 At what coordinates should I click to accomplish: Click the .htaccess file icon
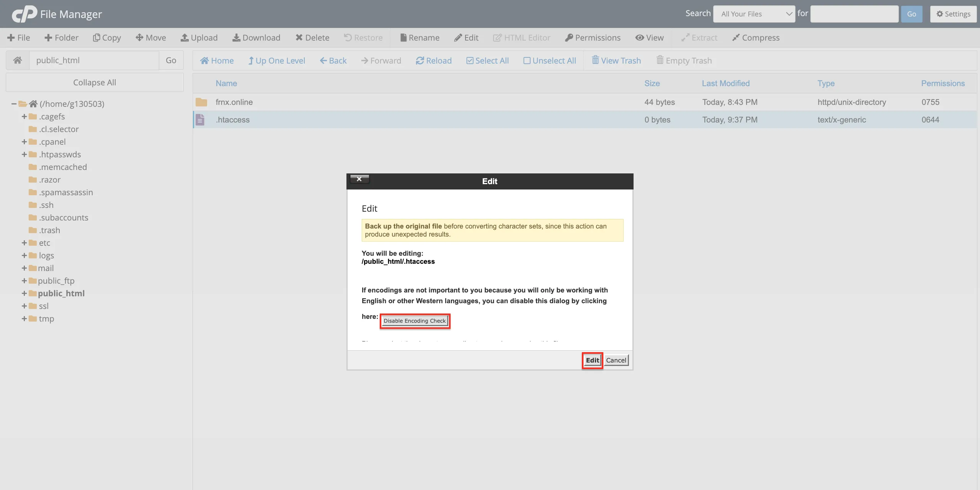tap(200, 120)
